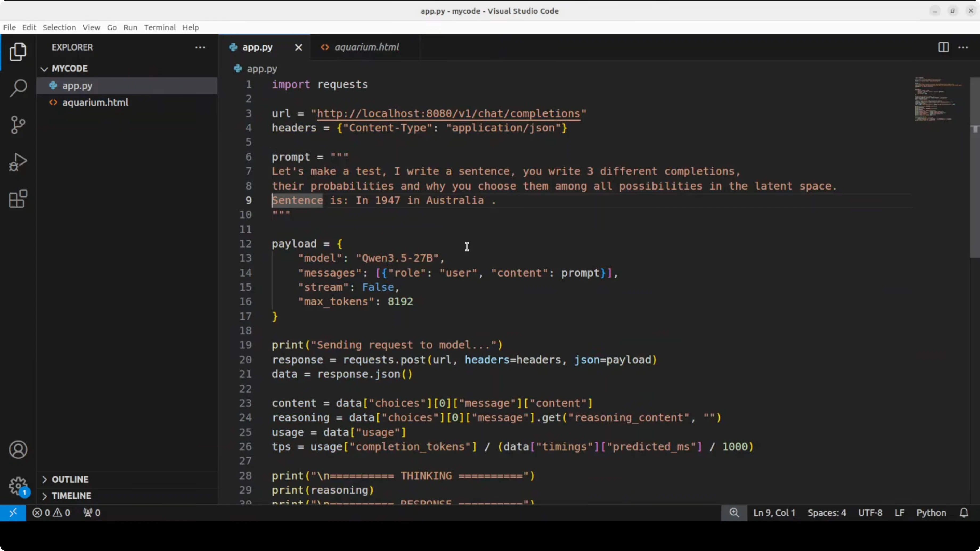The image size is (980, 551).
Task: Open the remote window indicator
Action: pyautogui.click(x=13, y=513)
